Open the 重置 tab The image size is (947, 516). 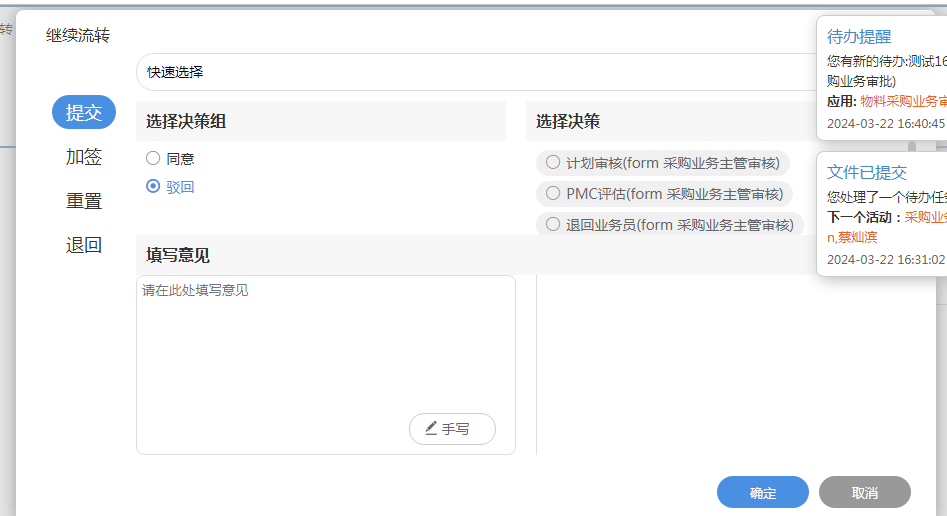point(83,201)
